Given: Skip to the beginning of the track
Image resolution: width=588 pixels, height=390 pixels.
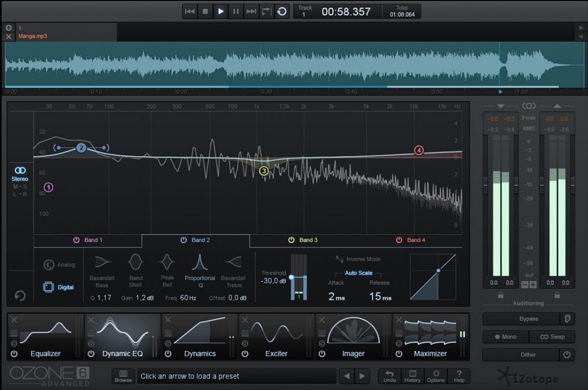Looking at the screenshot, I should (189, 11).
